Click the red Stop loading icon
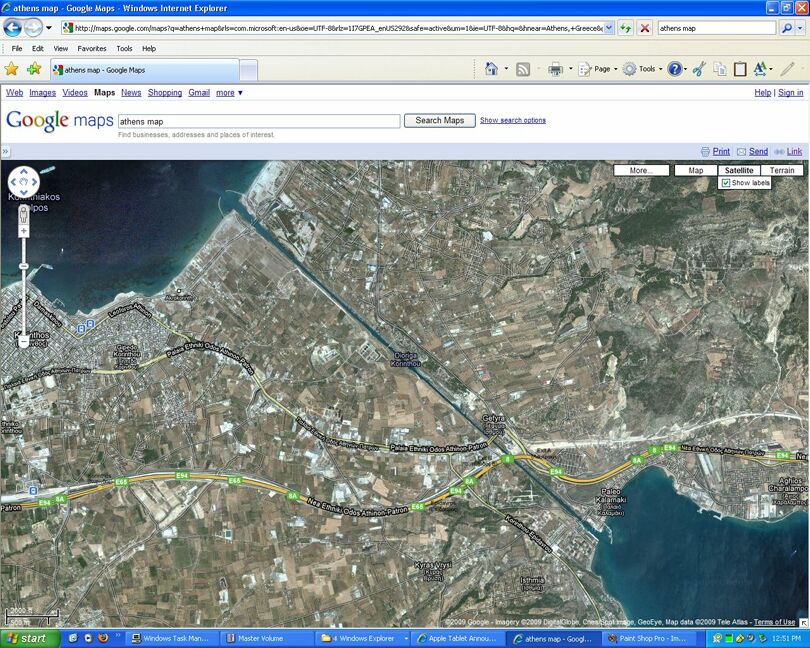This screenshot has height=648, width=810. 645,28
